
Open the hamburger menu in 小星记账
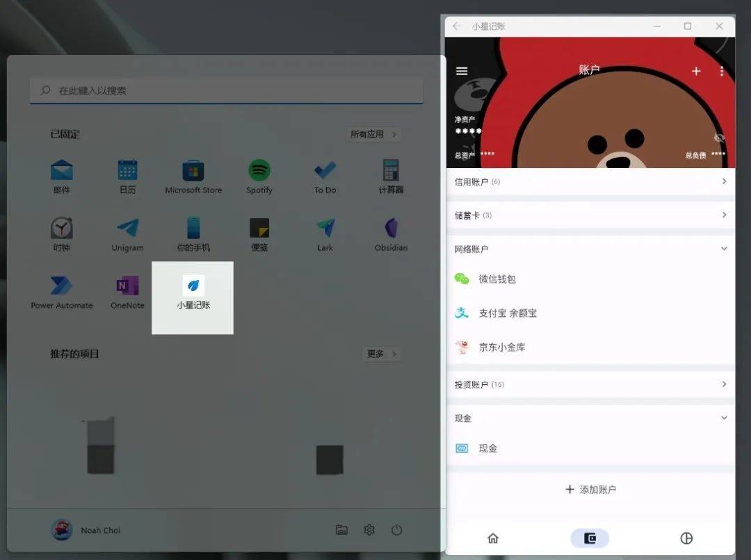(x=462, y=72)
